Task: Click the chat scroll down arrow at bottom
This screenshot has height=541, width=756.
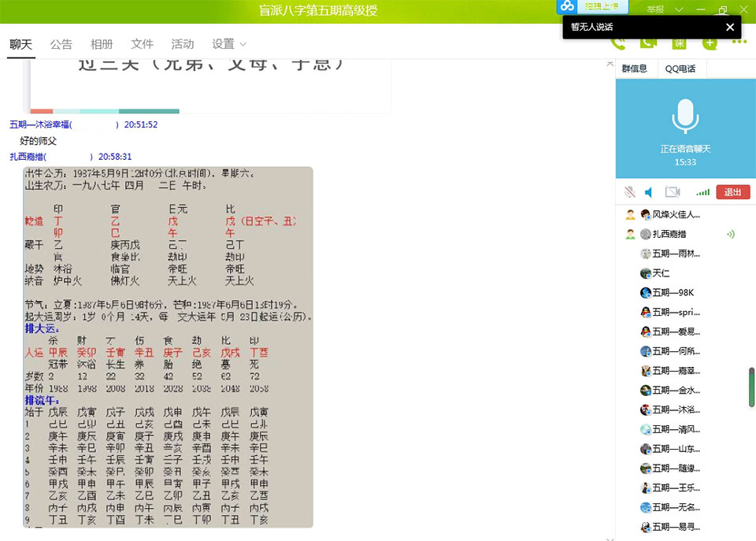Action: coord(610,538)
